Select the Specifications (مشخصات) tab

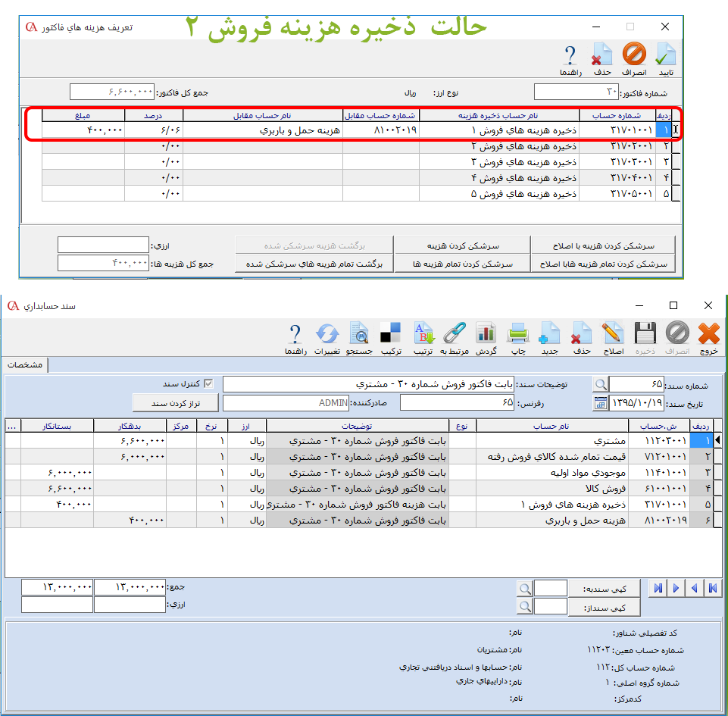point(24,365)
